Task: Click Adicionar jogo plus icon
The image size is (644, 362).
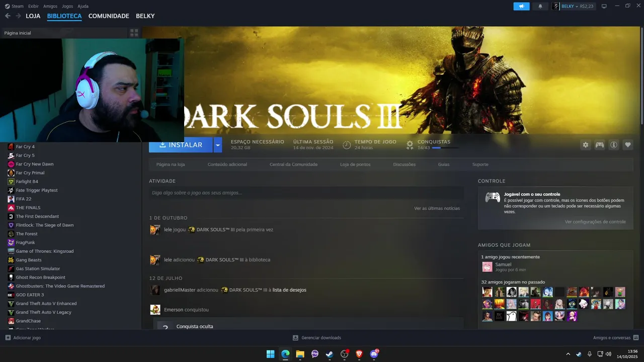Action: (x=8, y=338)
